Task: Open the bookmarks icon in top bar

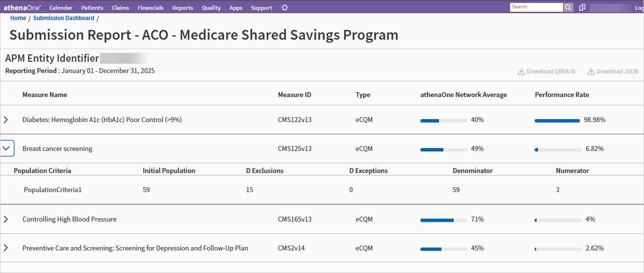Action: pos(582,7)
